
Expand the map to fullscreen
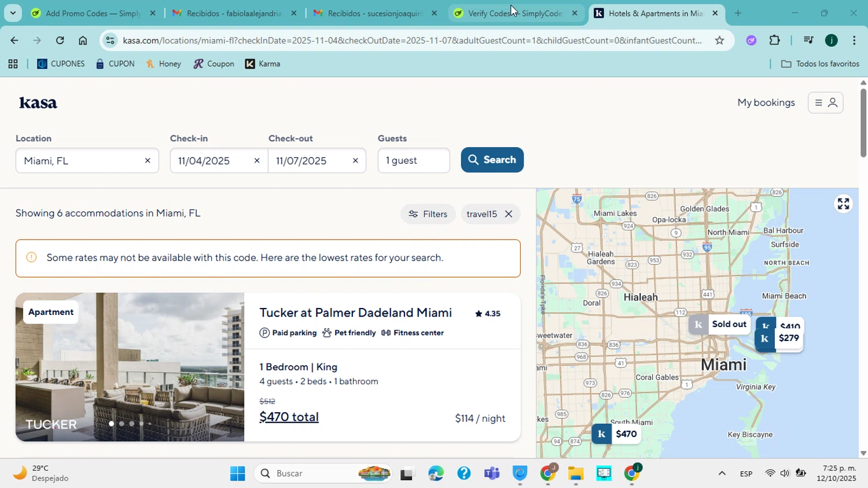[x=843, y=204]
